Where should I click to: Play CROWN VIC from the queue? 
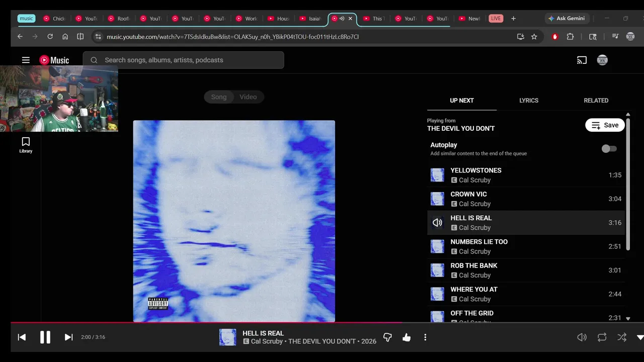526,199
